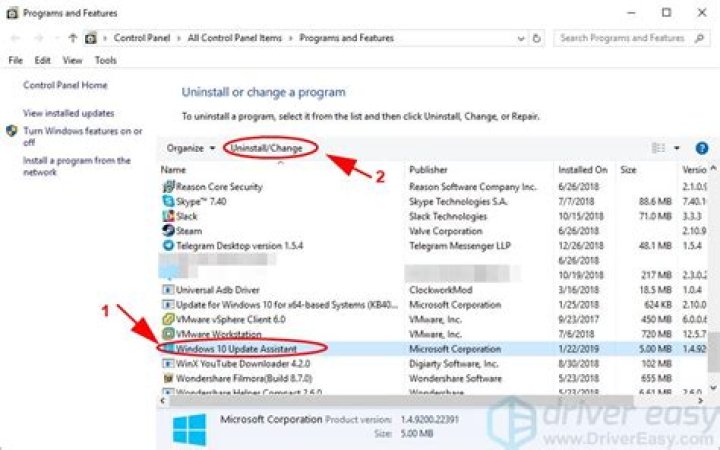Select Skype Technologies S.A. publisher cell

click(458, 201)
